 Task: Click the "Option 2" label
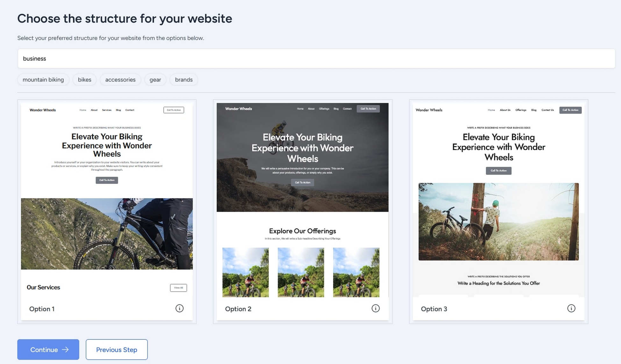[x=238, y=309]
